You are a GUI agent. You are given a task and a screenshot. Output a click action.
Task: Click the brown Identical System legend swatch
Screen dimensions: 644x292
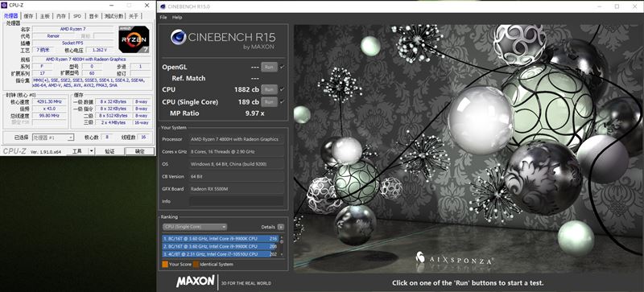coord(196,265)
